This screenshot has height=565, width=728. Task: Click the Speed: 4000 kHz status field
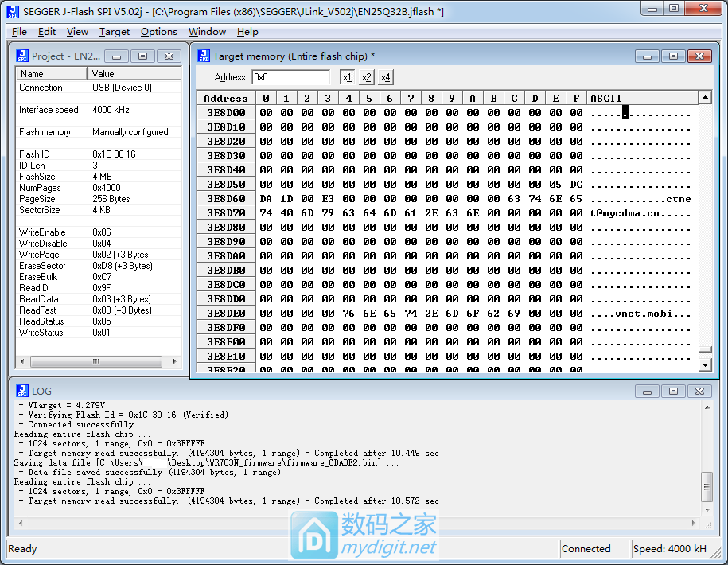pos(675,549)
